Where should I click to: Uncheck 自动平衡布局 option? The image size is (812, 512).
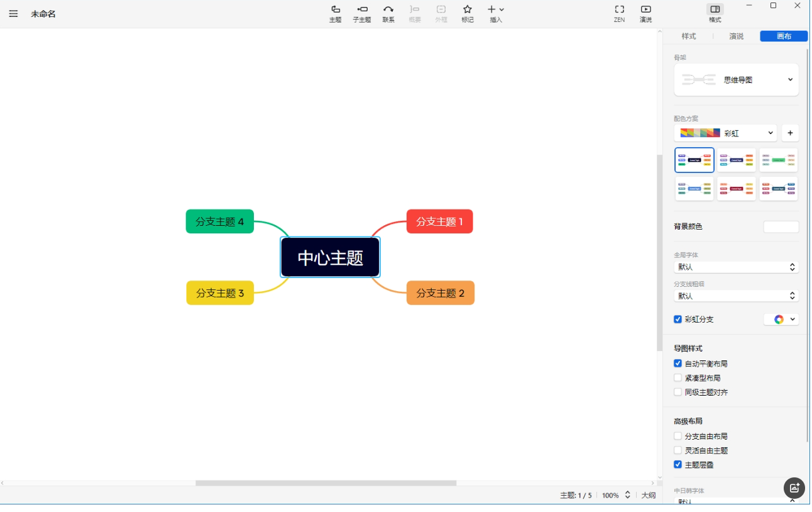678,364
